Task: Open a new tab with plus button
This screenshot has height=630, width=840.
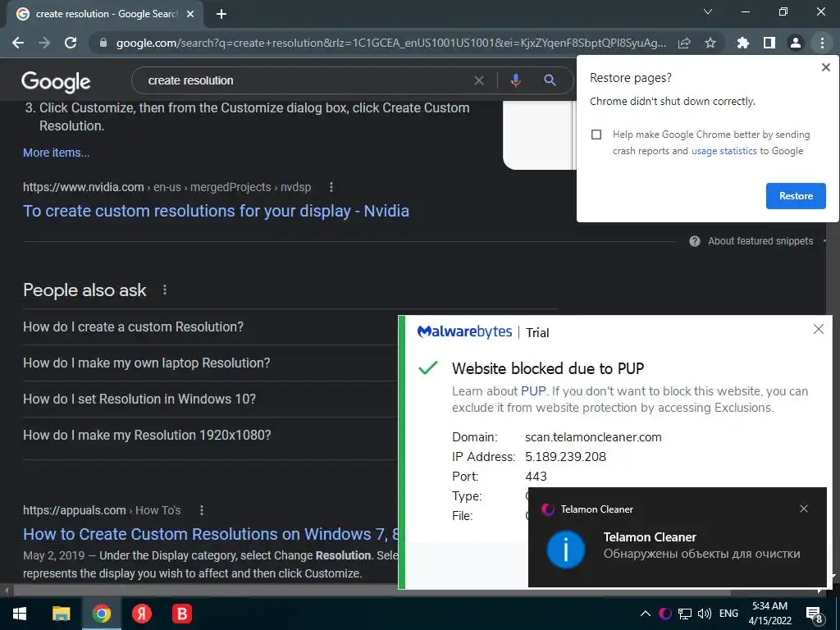Action: point(221,14)
